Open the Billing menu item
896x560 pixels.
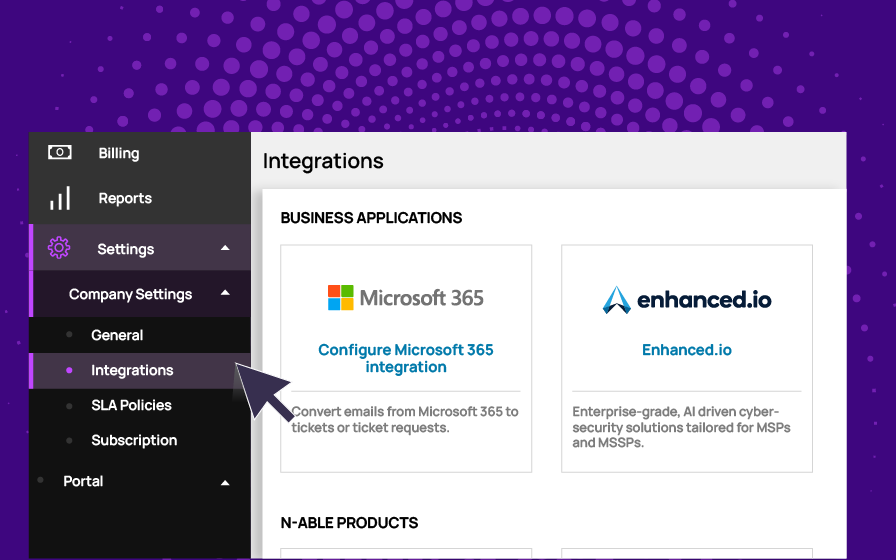119,153
